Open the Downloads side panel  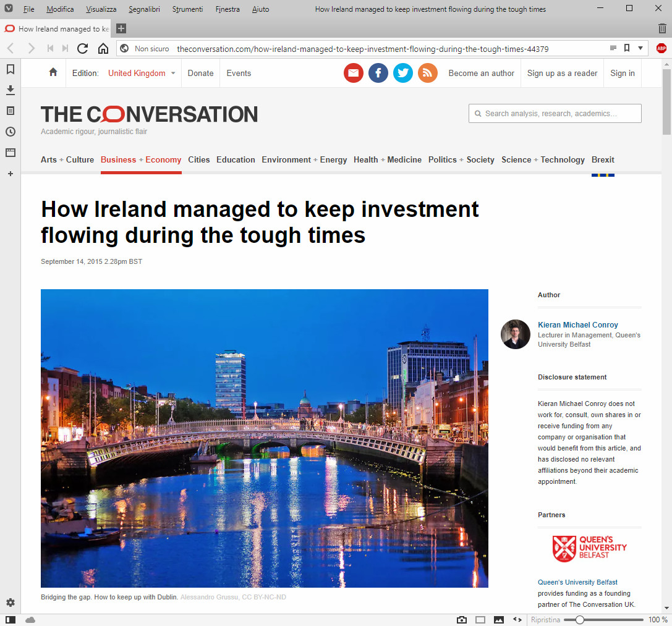pyautogui.click(x=11, y=90)
